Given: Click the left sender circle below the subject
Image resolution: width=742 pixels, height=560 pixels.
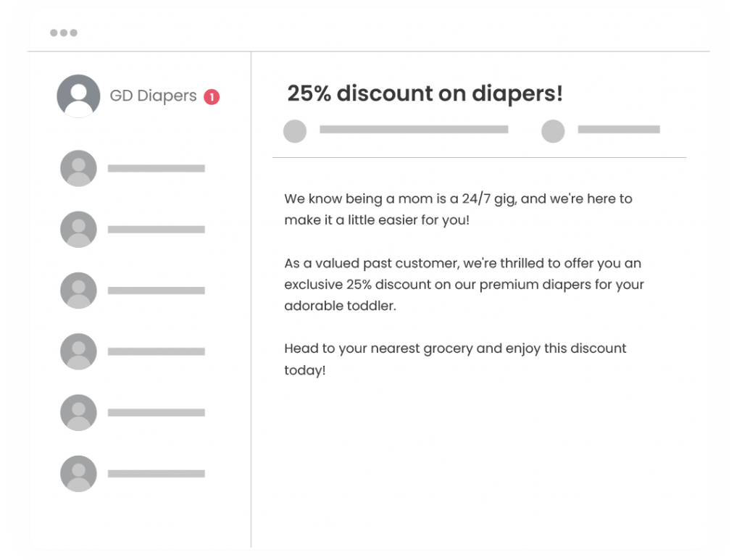Looking at the screenshot, I should click(x=295, y=131).
